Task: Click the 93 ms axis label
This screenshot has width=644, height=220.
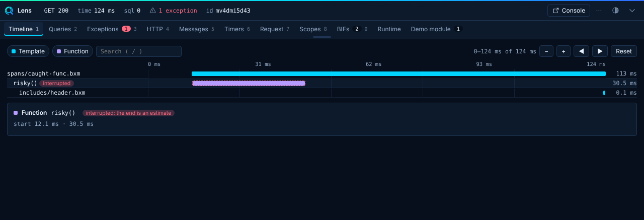Action: point(484,64)
